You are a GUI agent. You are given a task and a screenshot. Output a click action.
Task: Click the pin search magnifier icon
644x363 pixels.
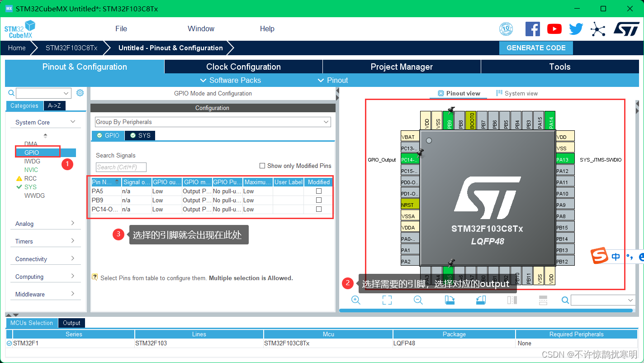(565, 300)
